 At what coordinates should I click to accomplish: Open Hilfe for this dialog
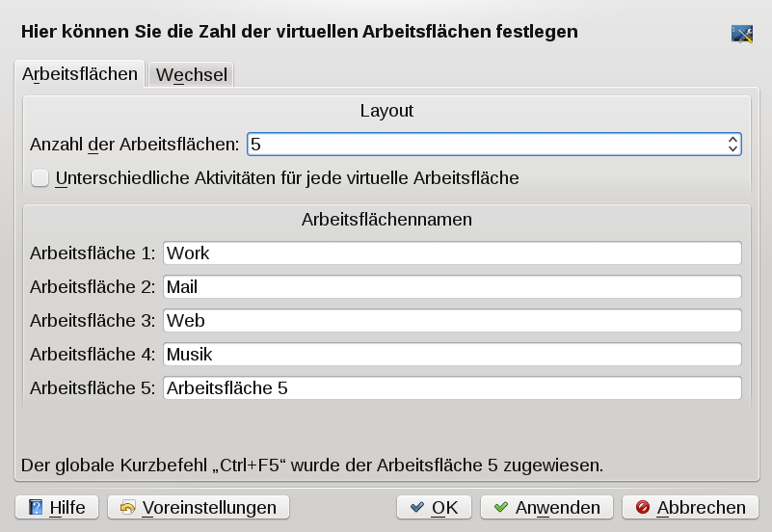pos(57,507)
